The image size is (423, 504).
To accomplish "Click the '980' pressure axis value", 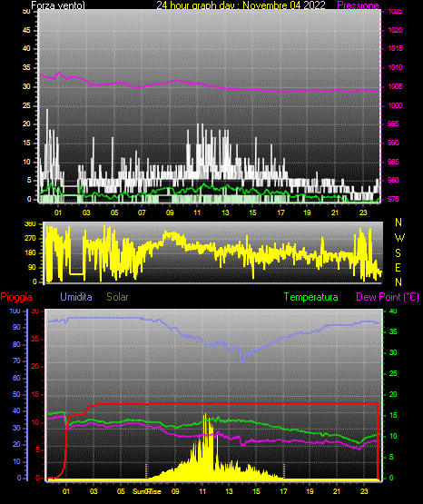I will tap(393, 180).
